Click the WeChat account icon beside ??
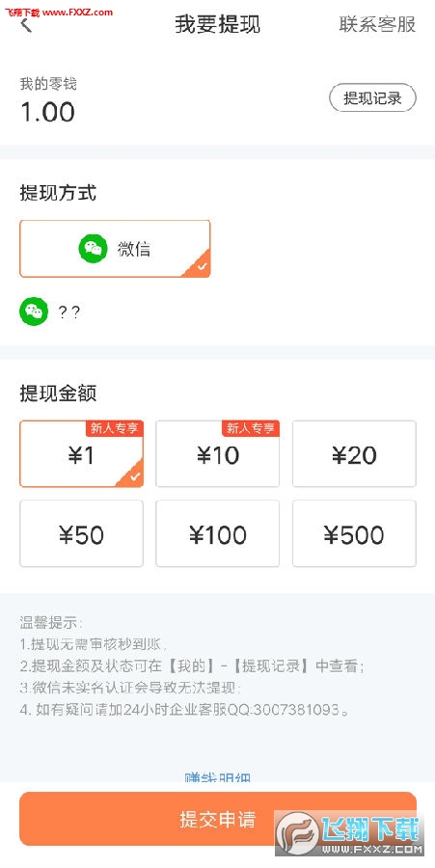The height and width of the screenshot is (868, 435). [x=34, y=312]
